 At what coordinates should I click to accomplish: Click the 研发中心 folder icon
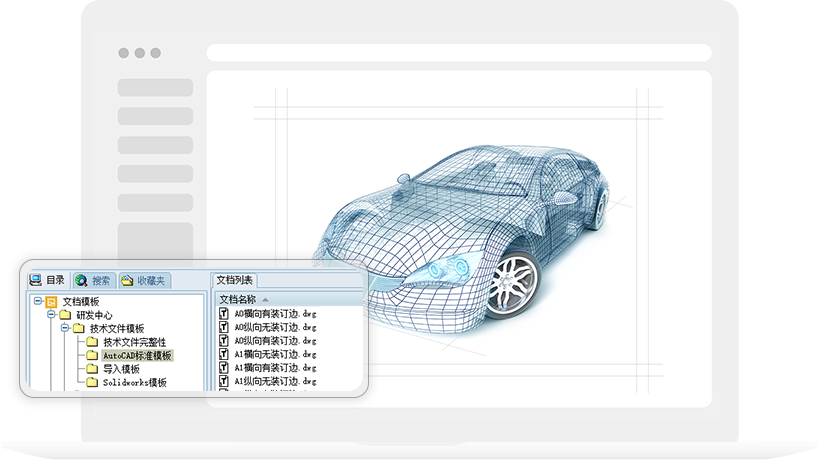65,315
